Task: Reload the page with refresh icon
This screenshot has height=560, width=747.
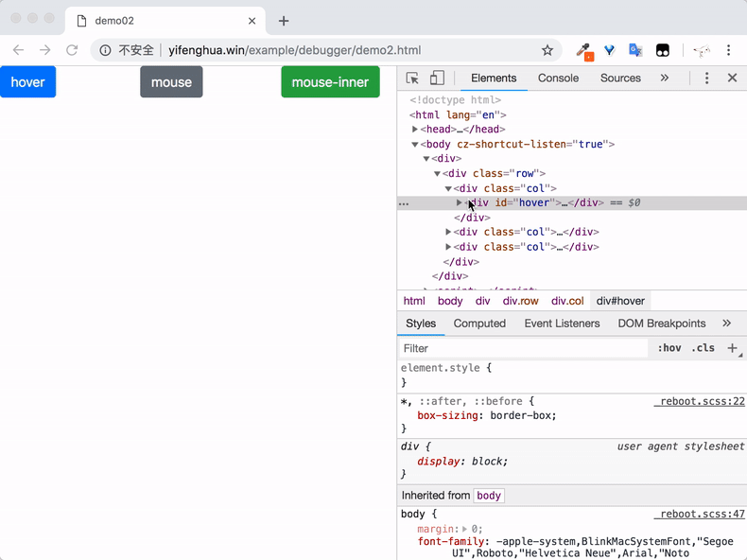Action: click(x=72, y=50)
